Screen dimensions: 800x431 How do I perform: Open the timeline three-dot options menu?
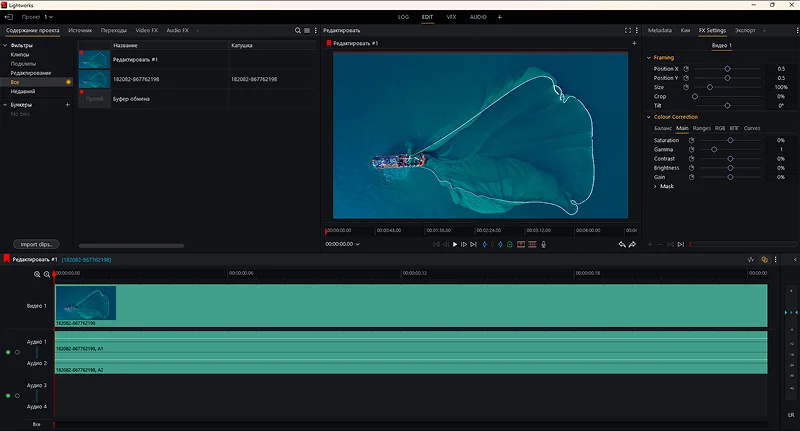[x=776, y=260]
